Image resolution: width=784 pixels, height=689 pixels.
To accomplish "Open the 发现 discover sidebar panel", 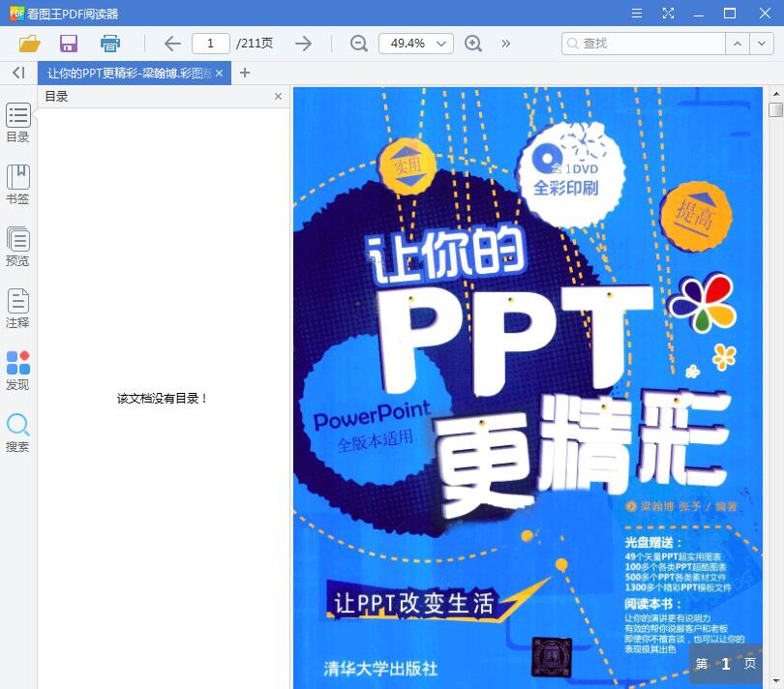I will click(18, 371).
